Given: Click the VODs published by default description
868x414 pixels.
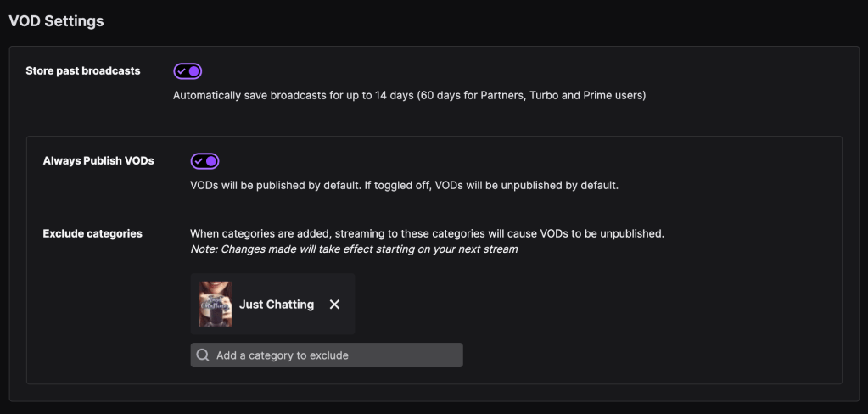Looking at the screenshot, I should (404, 185).
